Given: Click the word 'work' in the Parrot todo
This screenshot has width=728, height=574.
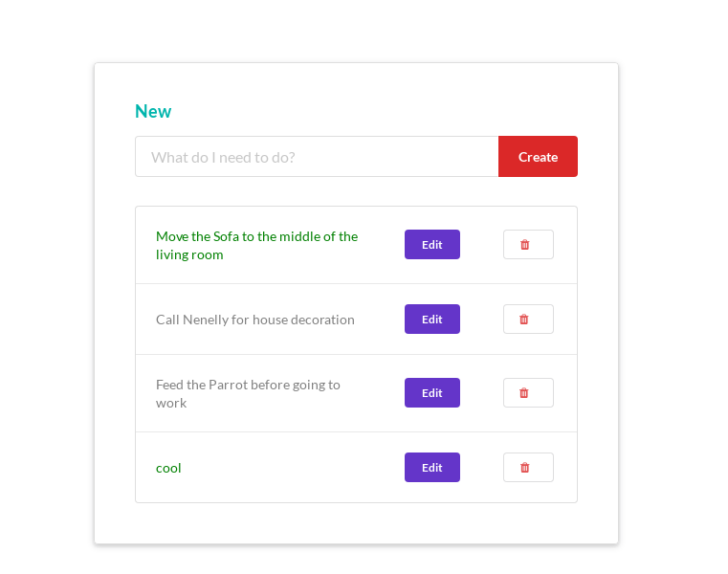Looking at the screenshot, I should (x=171, y=403).
